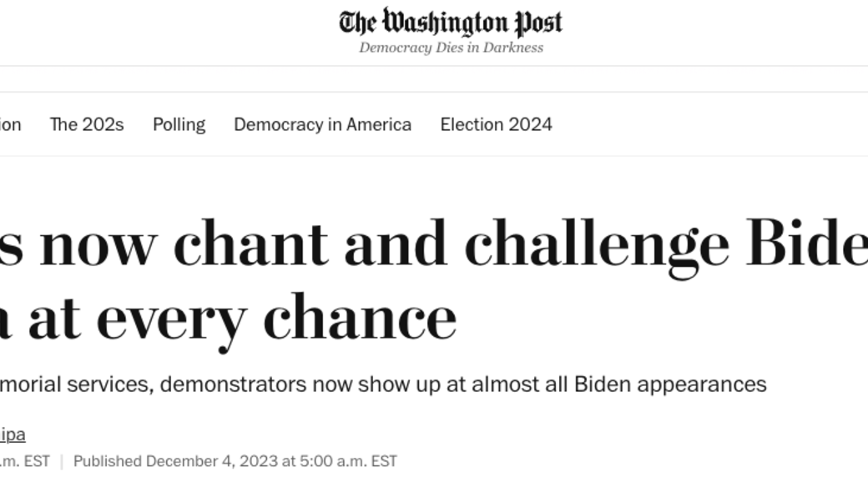Click the cut-off leftmost nav item ending "ion"
The width and height of the screenshot is (868, 502).
tap(10, 125)
